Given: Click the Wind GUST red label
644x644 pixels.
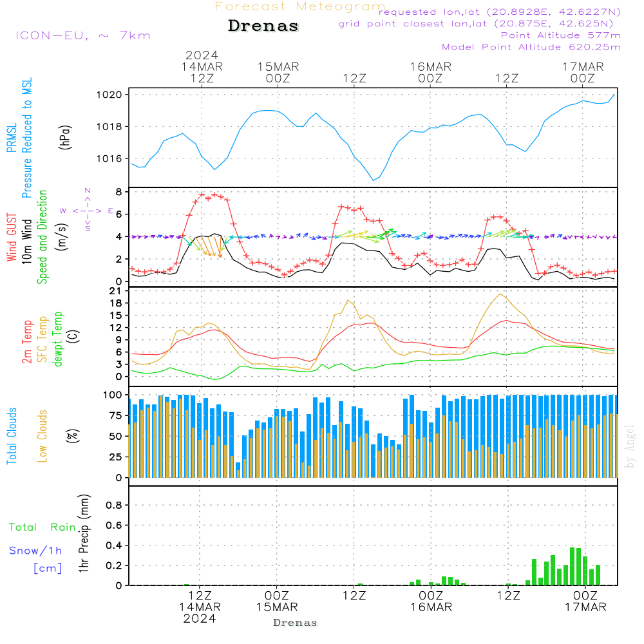Looking at the screenshot, I should pos(12,237).
